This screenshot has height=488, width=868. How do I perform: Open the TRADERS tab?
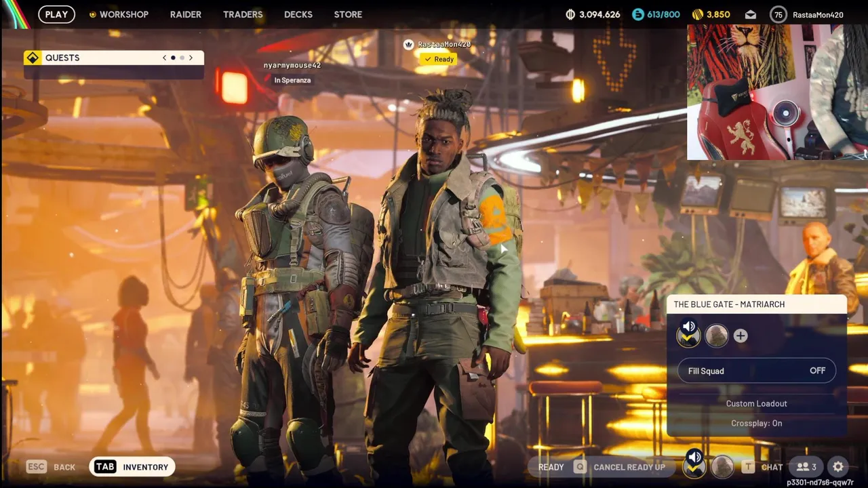pos(243,14)
